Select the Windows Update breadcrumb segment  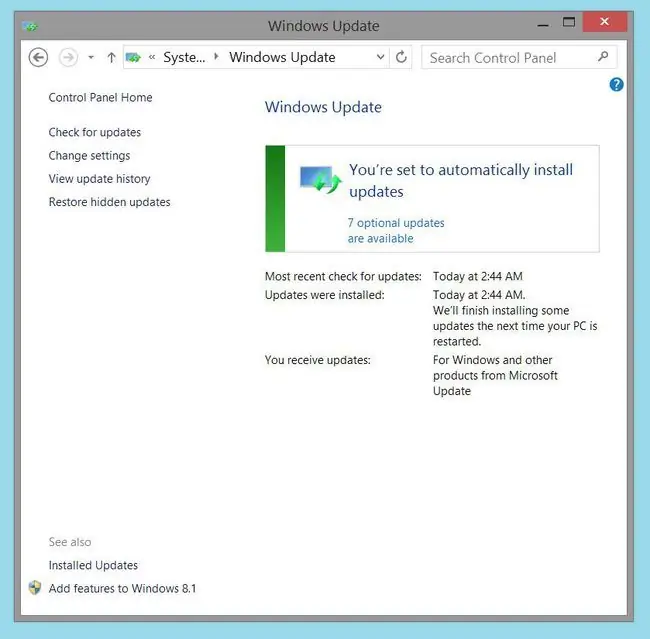[x=282, y=57]
